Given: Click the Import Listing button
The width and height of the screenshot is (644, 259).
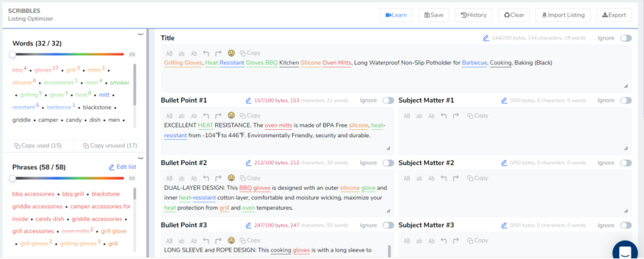Looking at the screenshot, I should point(563,15).
